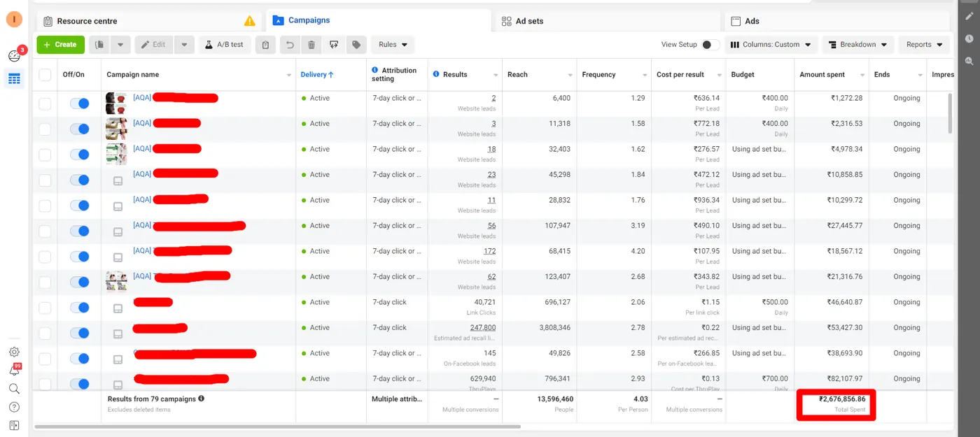The height and width of the screenshot is (437, 980).
Task: Click the trash delete icon
Action: point(311,45)
